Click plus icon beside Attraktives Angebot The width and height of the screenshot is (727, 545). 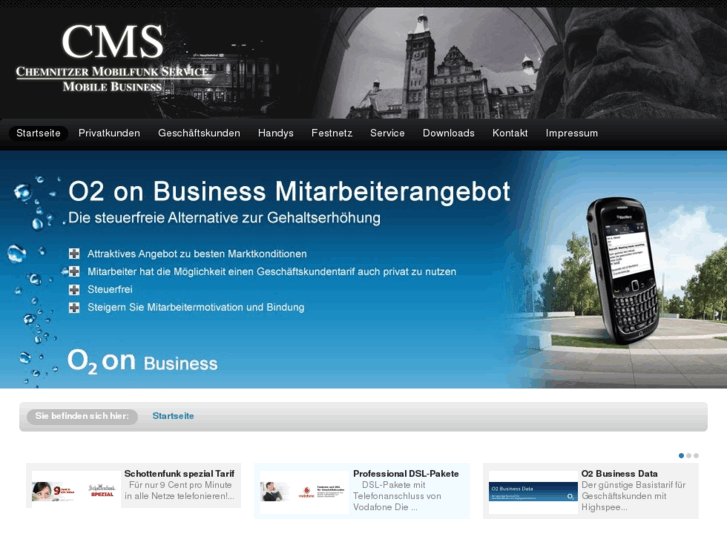[x=74, y=253]
